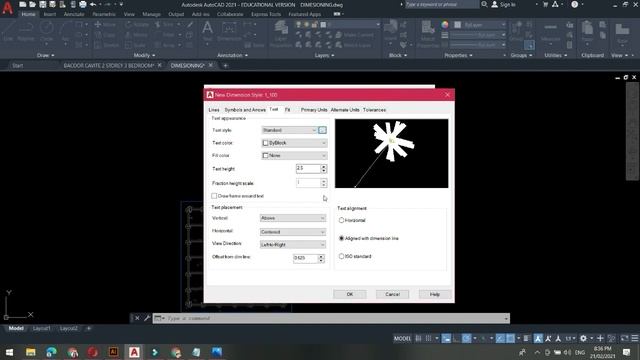Image resolution: width=640 pixels, height=360 pixels.
Task: Toggle grid display in status bar
Action: pyautogui.click(x=418, y=338)
